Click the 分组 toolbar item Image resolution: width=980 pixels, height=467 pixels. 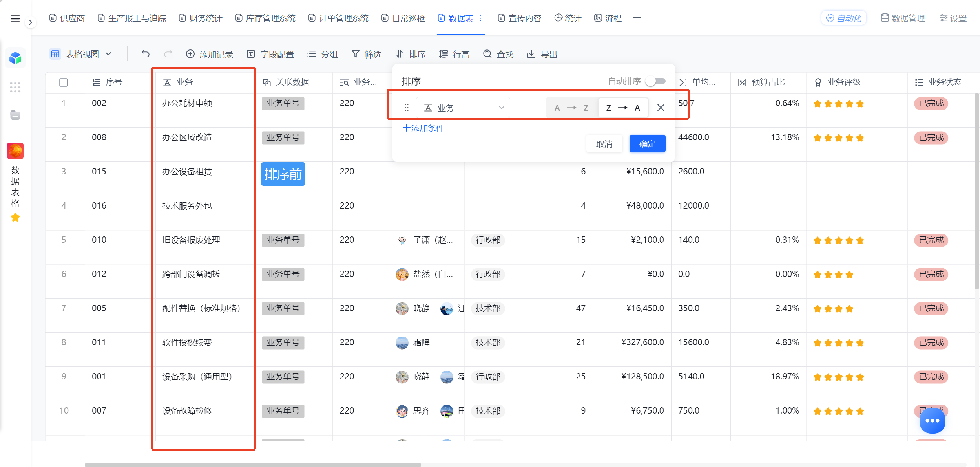click(x=323, y=54)
